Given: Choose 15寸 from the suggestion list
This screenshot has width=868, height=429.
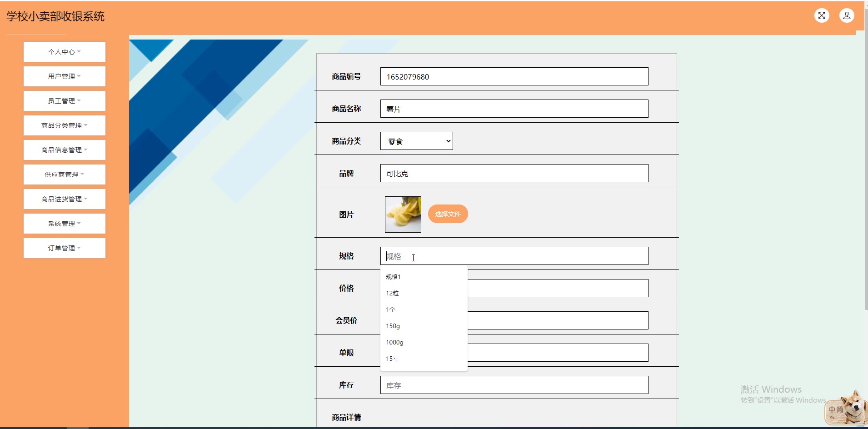Looking at the screenshot, I should (424, 359).
